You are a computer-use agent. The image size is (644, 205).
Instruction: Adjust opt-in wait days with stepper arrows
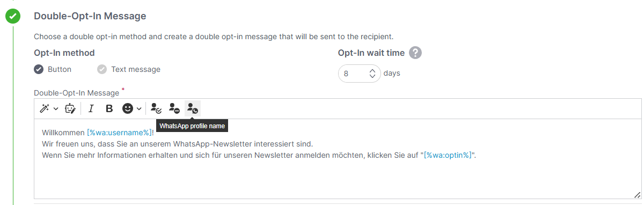pyautogui.click(x=372, y=74)
